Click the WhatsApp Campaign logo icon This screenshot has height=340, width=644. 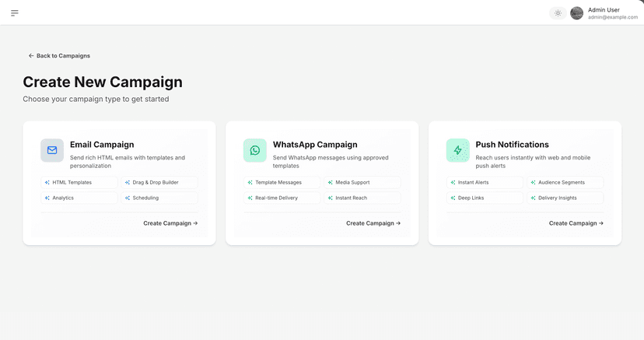coord(255,150)
